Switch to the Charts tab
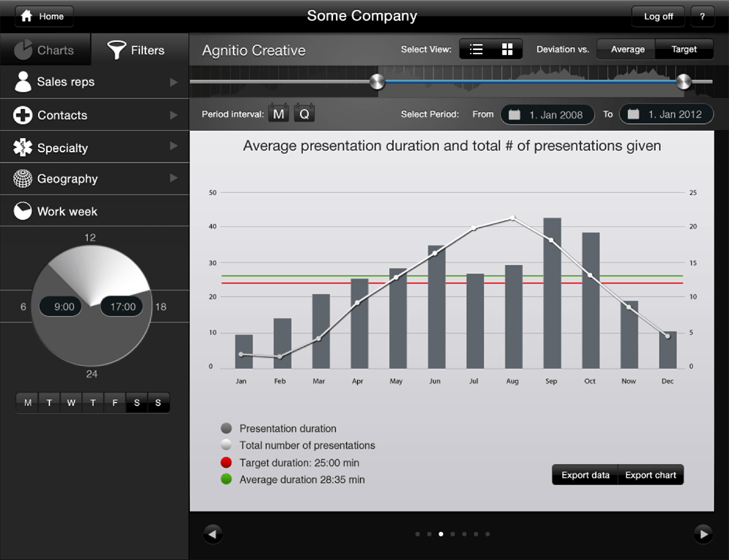Image resolution: width=729 pixels, height=560 pixels. (x=45, y=50)
